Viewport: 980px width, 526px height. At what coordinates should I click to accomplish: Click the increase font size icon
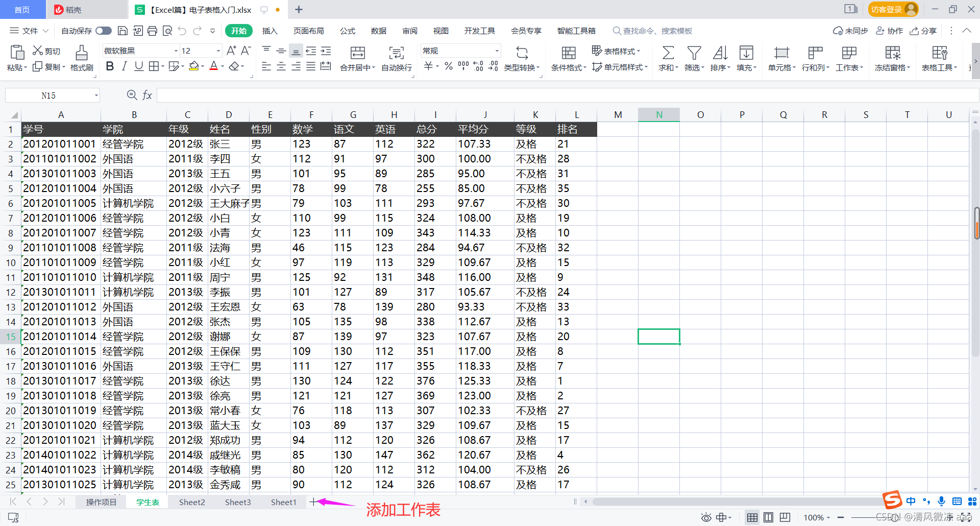231,51
